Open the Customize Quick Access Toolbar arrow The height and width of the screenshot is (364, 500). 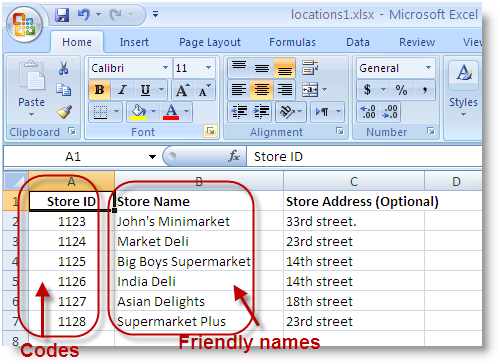click(x=155, y=14)
